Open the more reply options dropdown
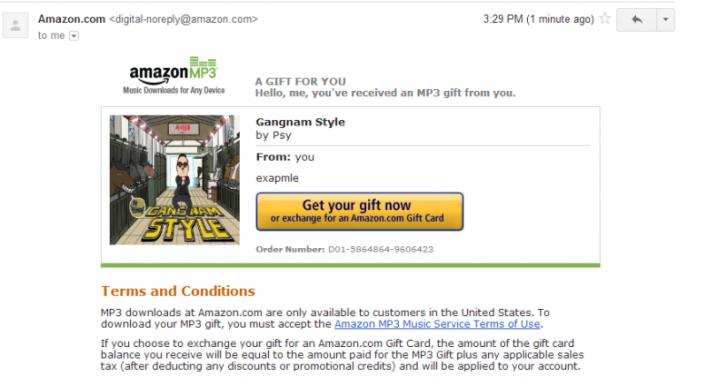The height and width of the screenshot is (377, 727). click(666, 19)
